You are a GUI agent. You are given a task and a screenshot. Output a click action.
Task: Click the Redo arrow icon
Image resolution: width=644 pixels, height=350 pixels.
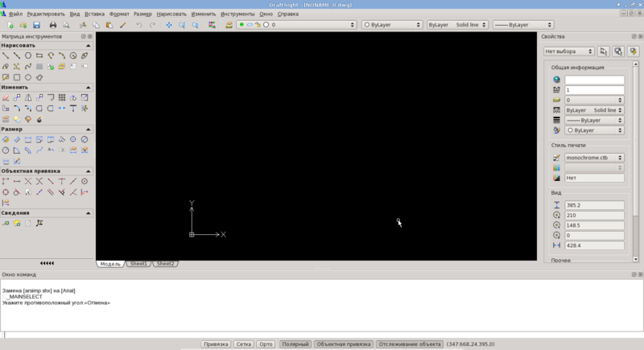152,25
